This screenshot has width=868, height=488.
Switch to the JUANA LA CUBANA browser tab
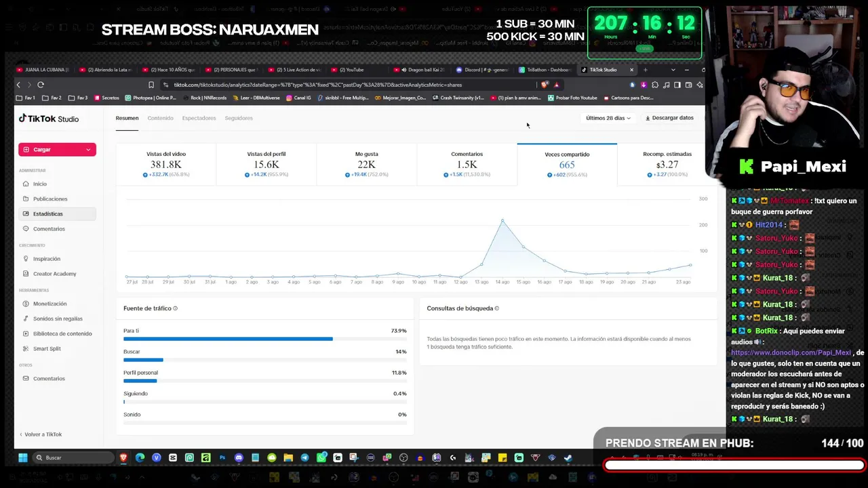(x=42, y=70)
